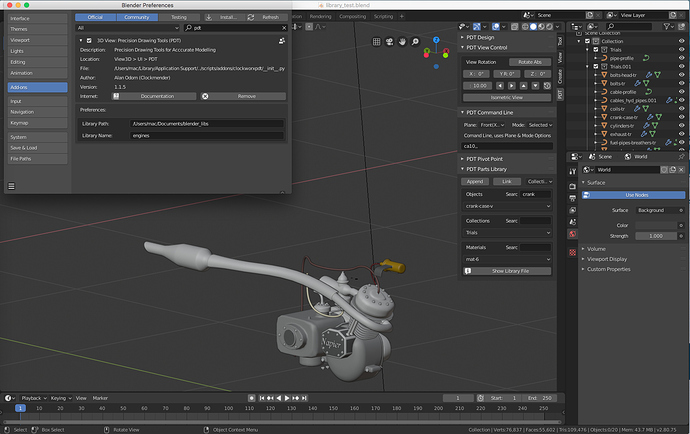Hide exhaust-tr using its eye icon

pos(682,134)
